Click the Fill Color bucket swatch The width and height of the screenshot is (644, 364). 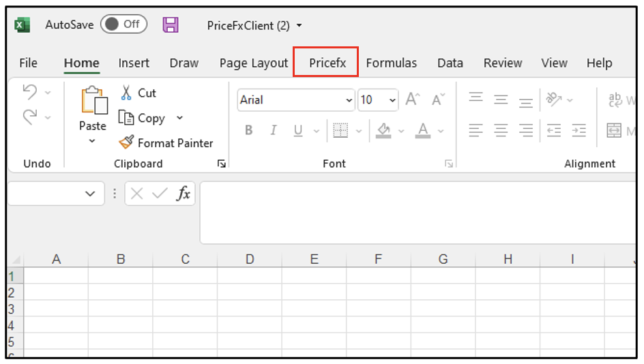click(383, 130)
